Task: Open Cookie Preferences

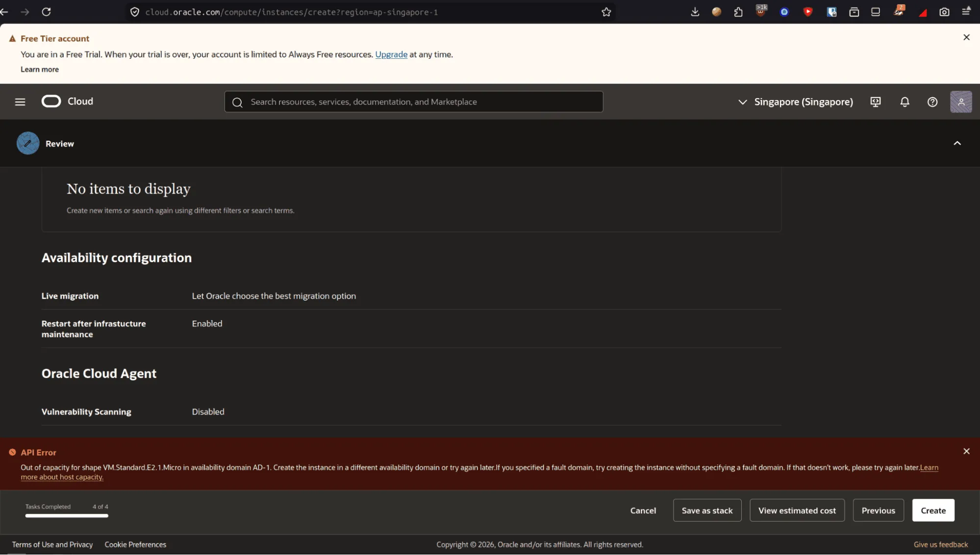Action: (x=135, y=545)
